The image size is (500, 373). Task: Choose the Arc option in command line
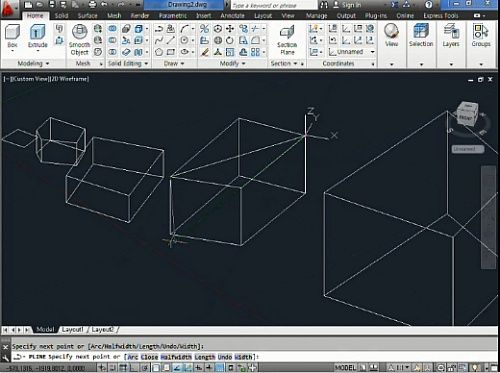[133, 357]
